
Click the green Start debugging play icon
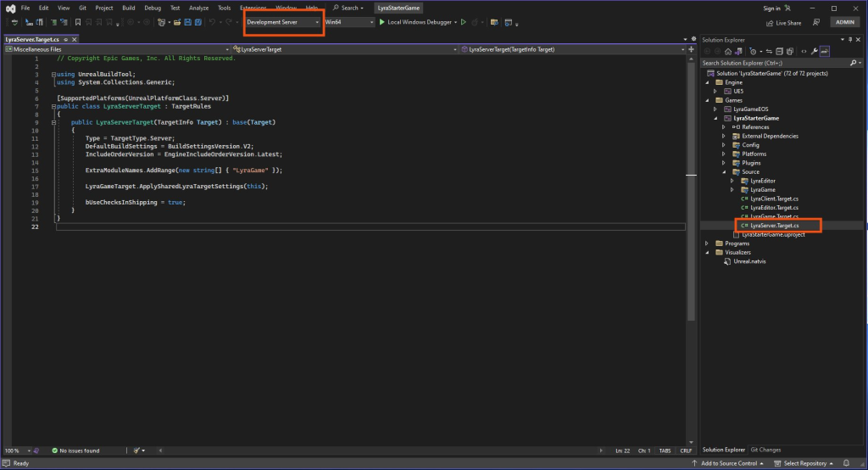click(x=382, y=22)
